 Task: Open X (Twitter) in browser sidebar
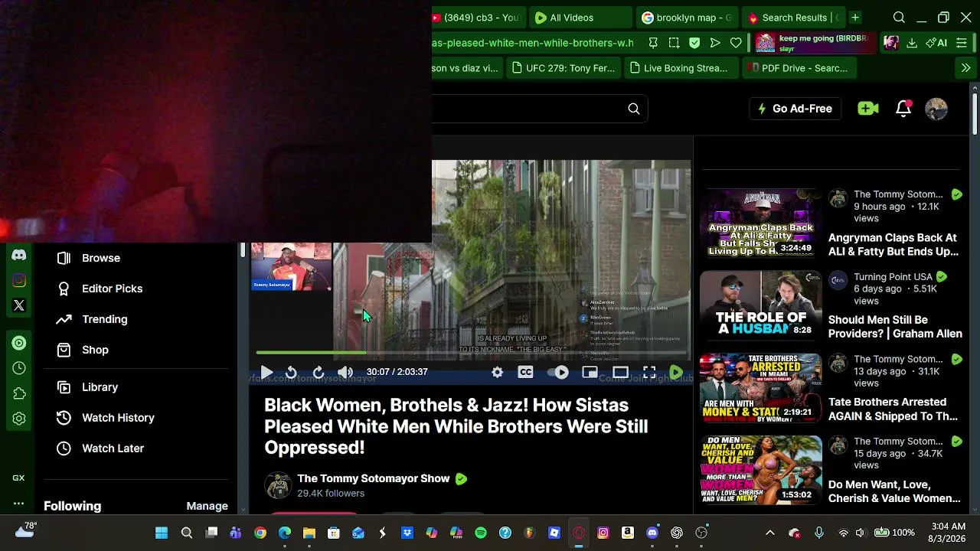(19, 305)
